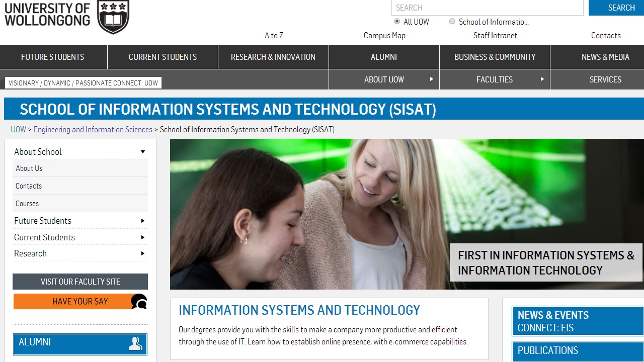Click the orange Have Your Say button
Image resolution: width=644 pixels, height=362 pixels.
(80, 301)
